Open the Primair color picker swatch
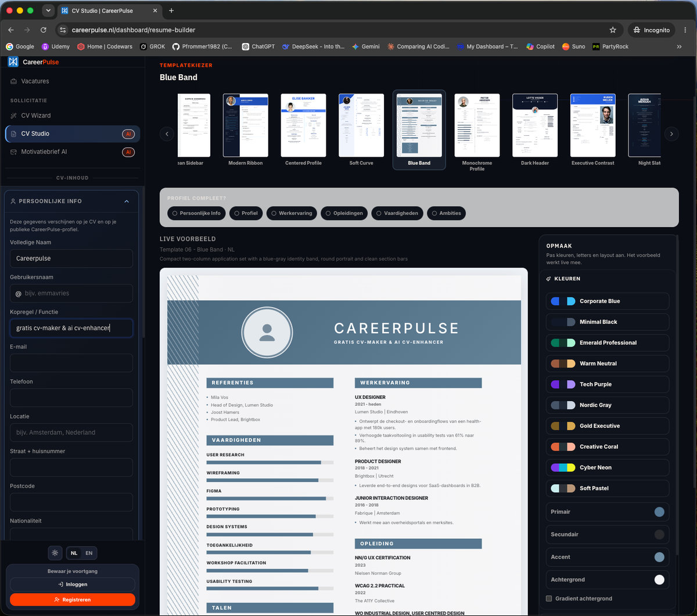The width and height of the screenshot is (697, 616). tap(659, 512)
